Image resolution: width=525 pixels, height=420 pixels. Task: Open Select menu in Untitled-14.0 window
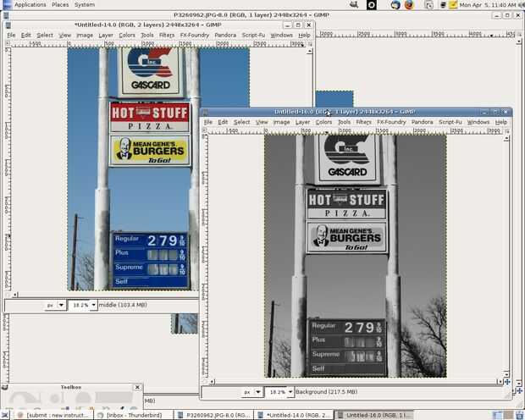[x=45, y=36]
